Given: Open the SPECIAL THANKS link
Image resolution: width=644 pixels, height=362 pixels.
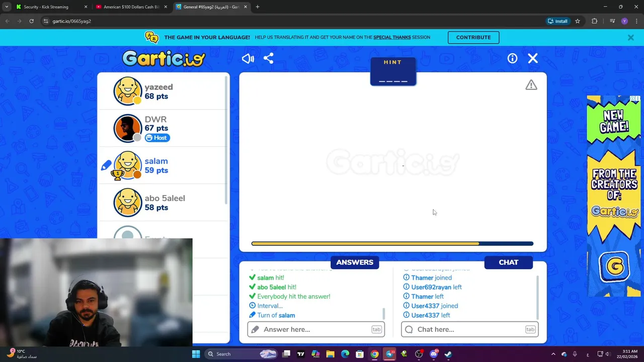Looking at the screenshot, I should click(x=392, y=37).
